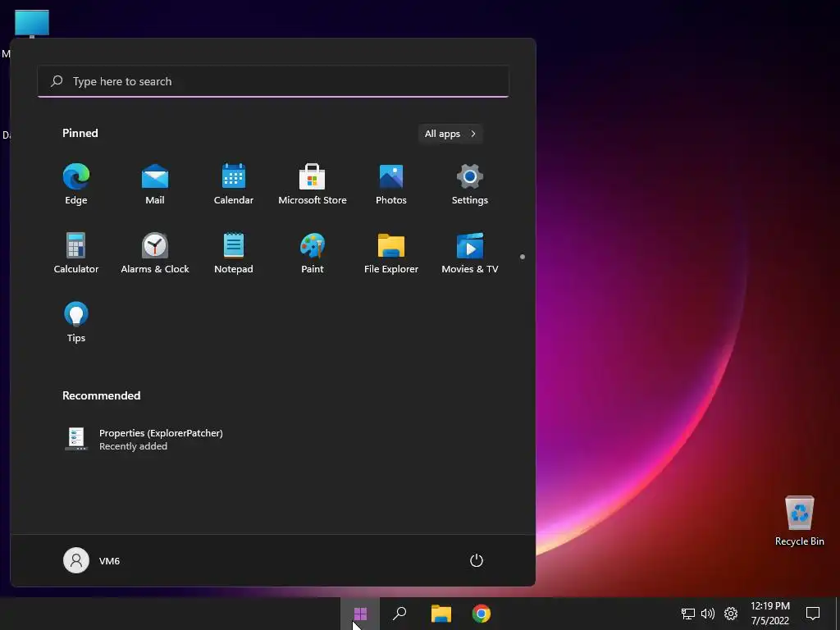
Task: Click the 'Recently added' text
Action: pyautogui.click(x=133, y=446)
